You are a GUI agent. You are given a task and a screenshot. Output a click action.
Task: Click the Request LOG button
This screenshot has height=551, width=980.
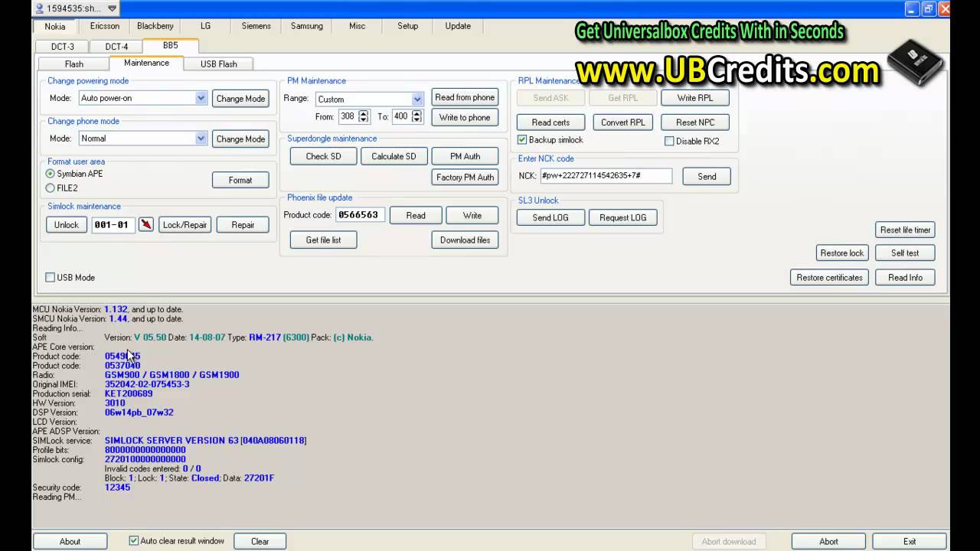point(623,217)
